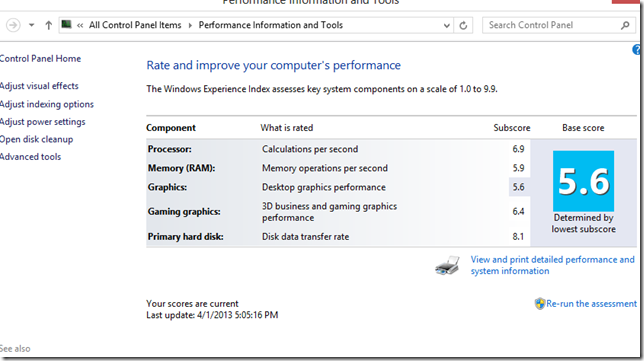Click the 6.9 Processor subscore
The width and height of the screenshot is (644, 361).
(x=518, y=149)
